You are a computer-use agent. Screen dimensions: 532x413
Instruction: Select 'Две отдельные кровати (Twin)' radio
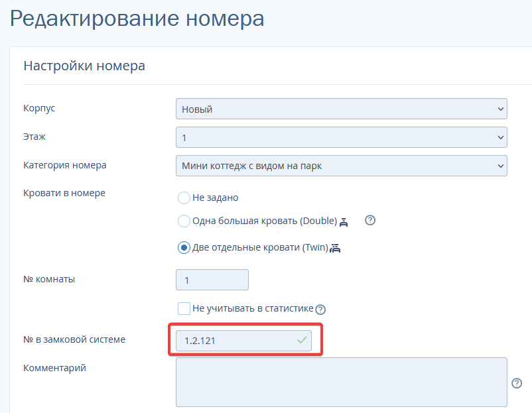point(184,248)
